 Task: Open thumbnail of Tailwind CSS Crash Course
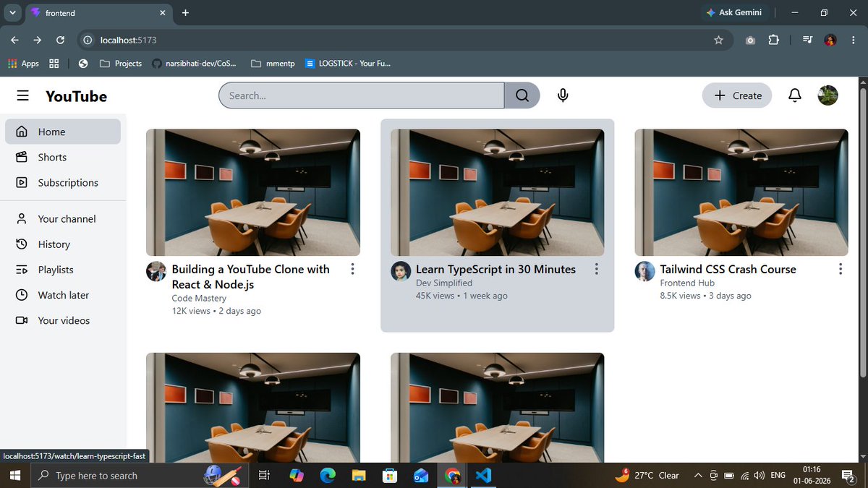click(x=741, y=192)
